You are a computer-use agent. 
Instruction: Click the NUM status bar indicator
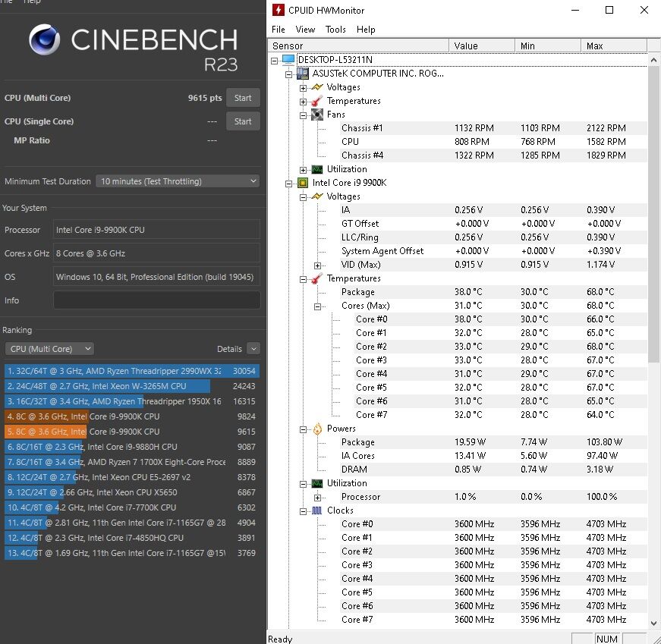(x=607, y=639)
